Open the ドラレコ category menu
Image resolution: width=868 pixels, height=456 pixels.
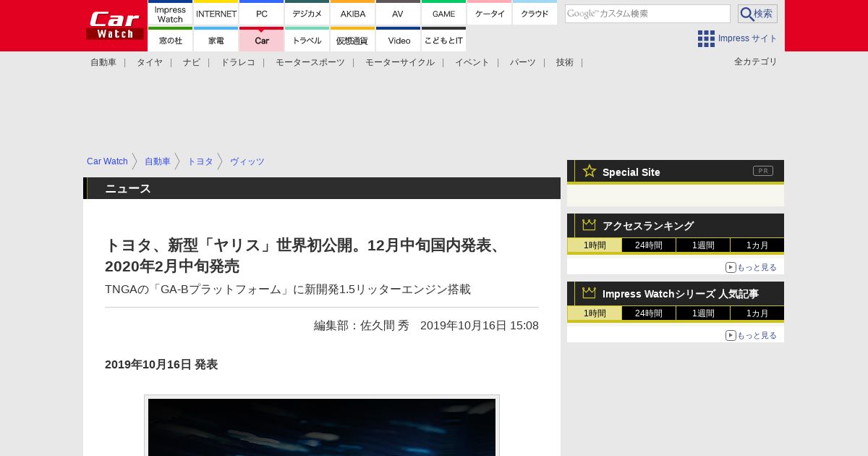point(238,62)
